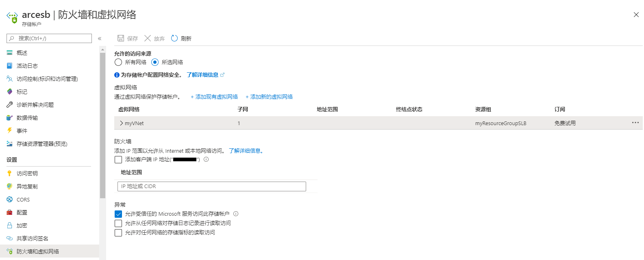The width and height of the screenshot is (644, 260).
Task: Open 共享访问签名 in the sidebar menu
Action: coord(33,238)
